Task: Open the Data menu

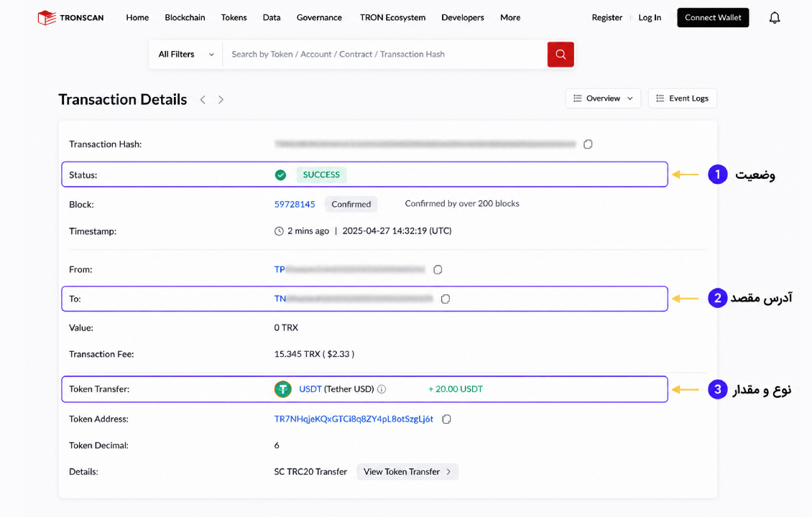Action: point(272,18)
